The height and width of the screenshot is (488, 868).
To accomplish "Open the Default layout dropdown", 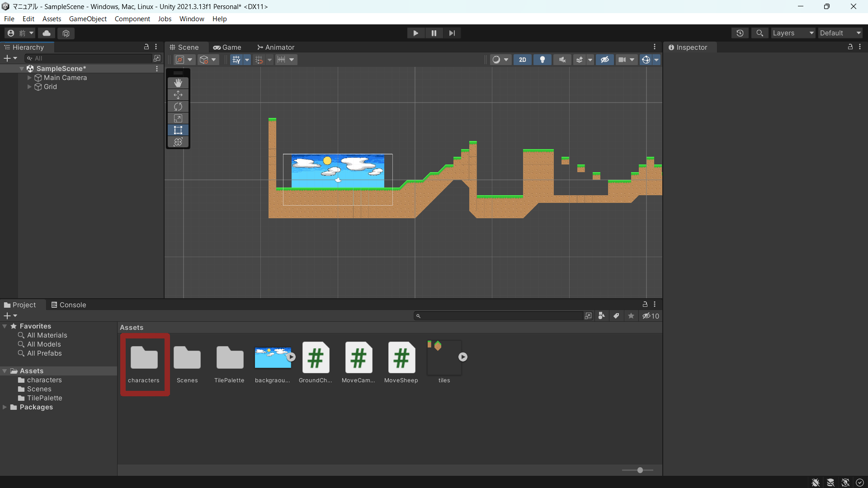I will [x=840, y=33].
